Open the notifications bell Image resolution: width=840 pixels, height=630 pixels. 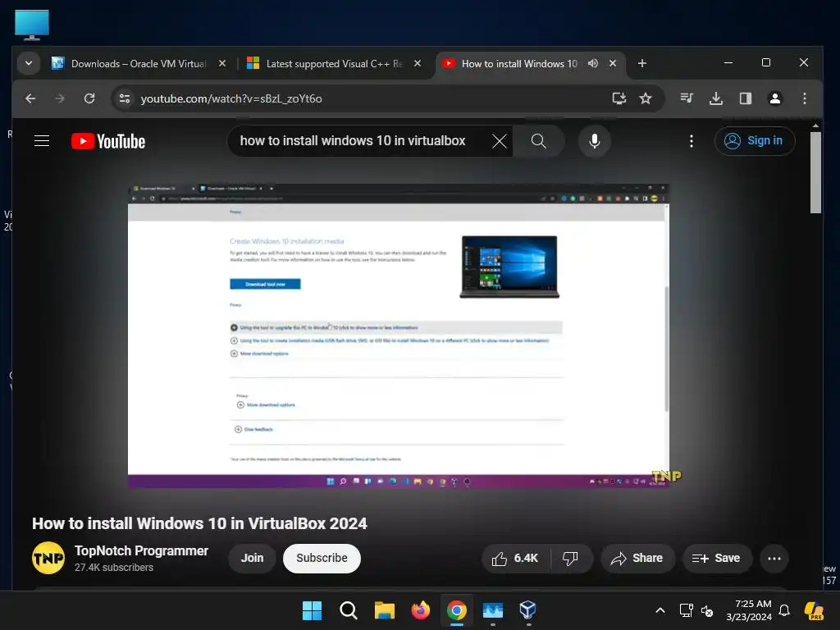(784, 610)
